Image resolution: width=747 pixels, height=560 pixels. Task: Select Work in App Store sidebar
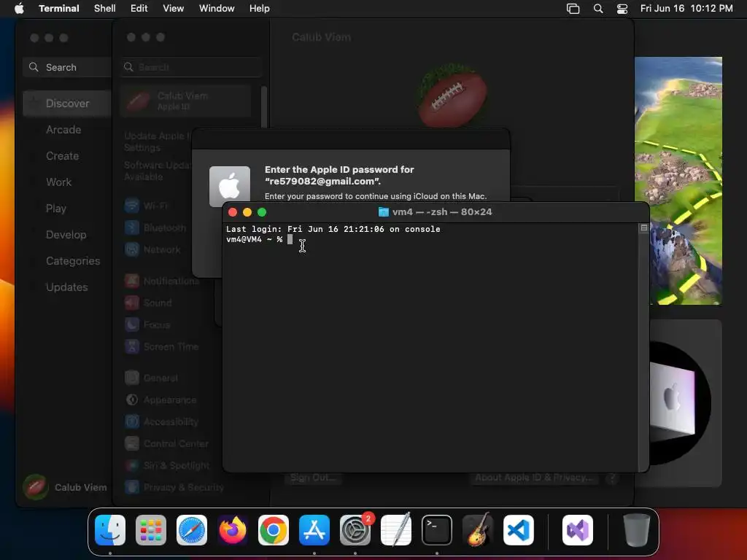tap(58, 182)
